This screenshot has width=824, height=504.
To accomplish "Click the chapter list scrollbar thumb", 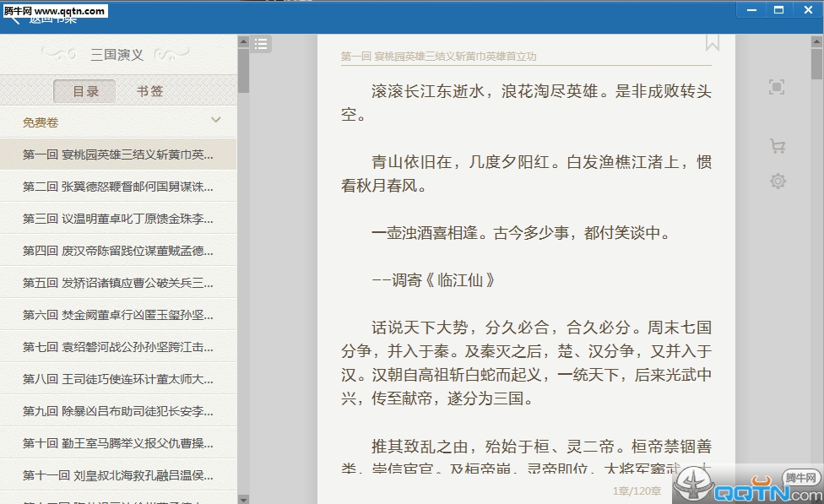I will coord(243,70).
